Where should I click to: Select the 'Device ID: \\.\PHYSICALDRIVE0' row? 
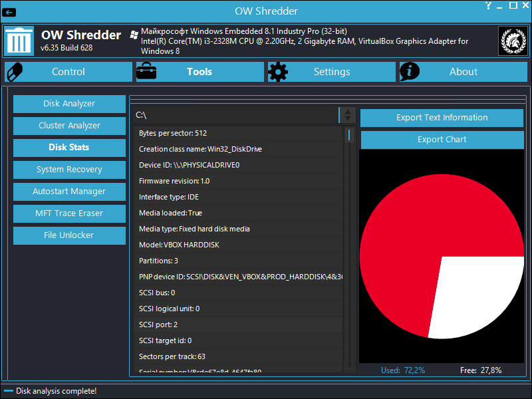238,165
